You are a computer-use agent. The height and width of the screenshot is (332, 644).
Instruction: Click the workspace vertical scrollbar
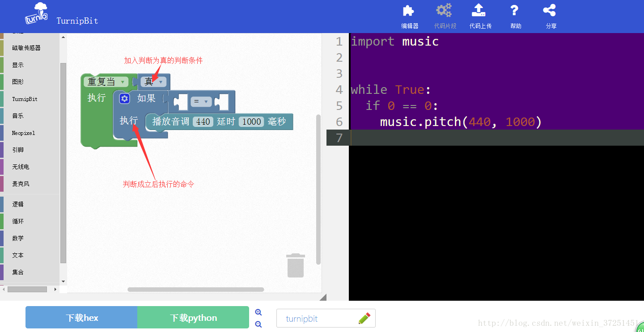pyautogui.click(x=318, y=189)
